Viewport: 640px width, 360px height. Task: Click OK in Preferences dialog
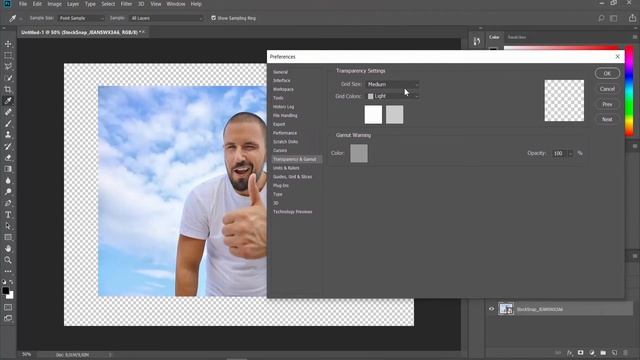coord(607,73)
